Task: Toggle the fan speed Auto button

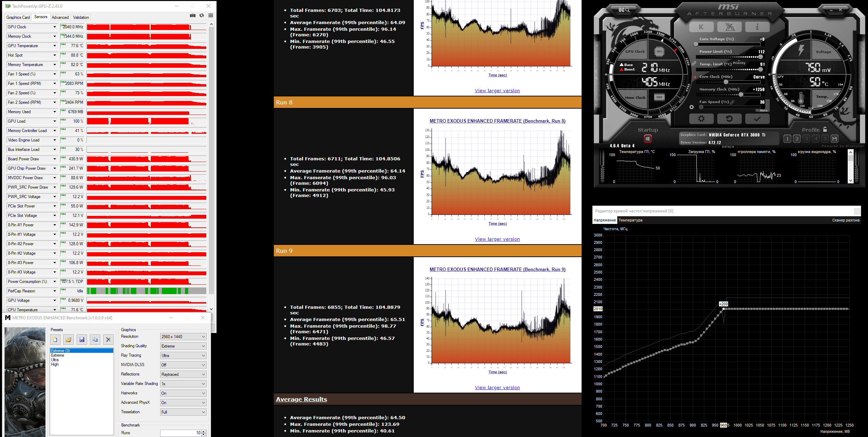Action: pyautogui.click(x=763, y=110)
